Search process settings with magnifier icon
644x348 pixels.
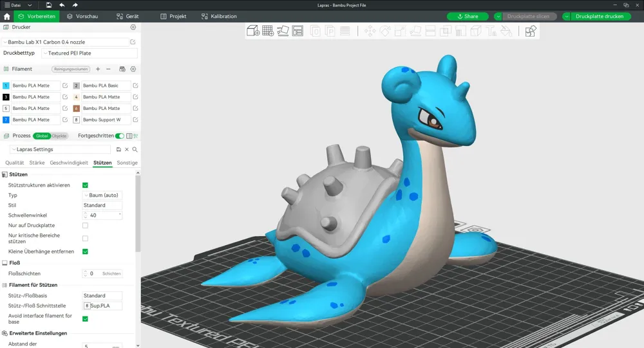pos(135,149)
